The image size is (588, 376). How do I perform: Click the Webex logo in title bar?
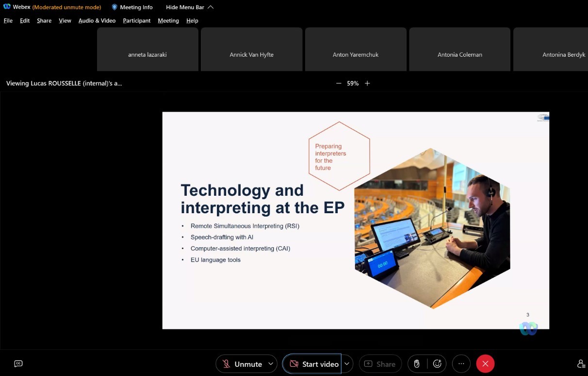(7, 7)
